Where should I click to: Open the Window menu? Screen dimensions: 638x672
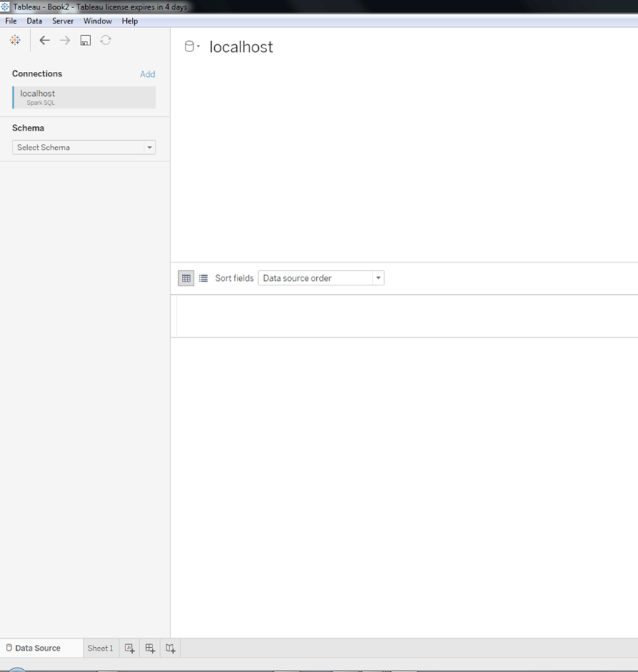click(x=98, y=21)
